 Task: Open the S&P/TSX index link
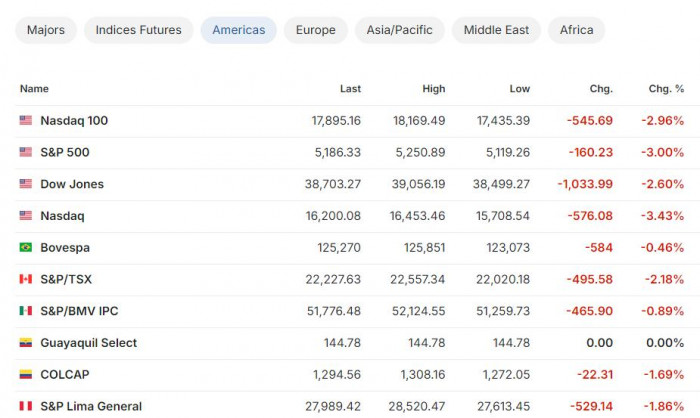(x=66, y=279)
